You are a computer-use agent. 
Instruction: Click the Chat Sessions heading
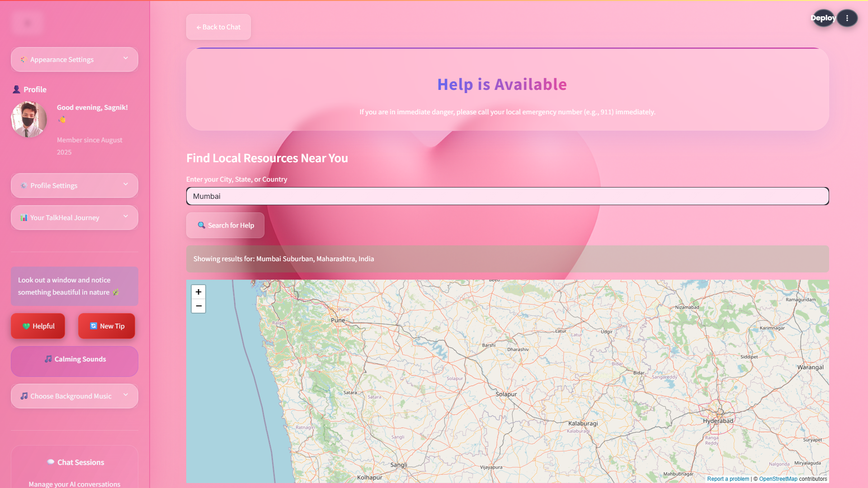pos(80,462)
